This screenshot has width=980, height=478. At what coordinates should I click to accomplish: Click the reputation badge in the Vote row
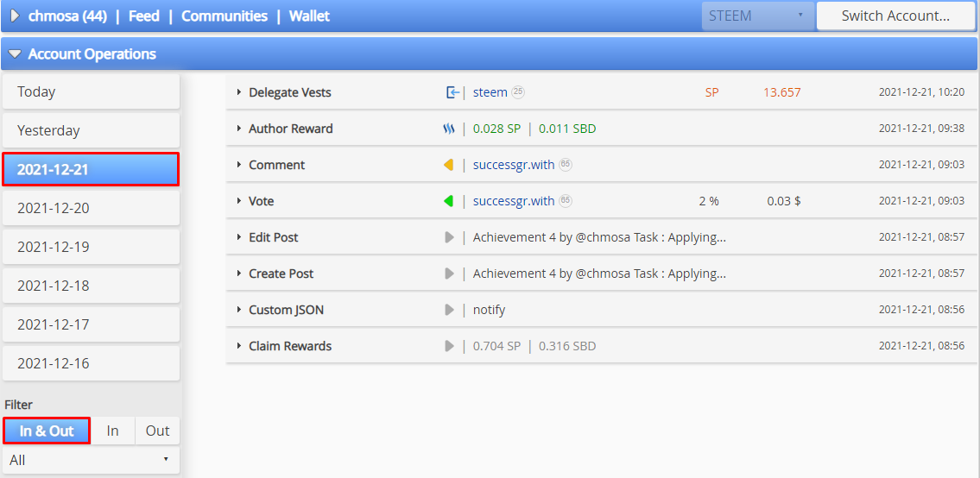click(565, 201)
